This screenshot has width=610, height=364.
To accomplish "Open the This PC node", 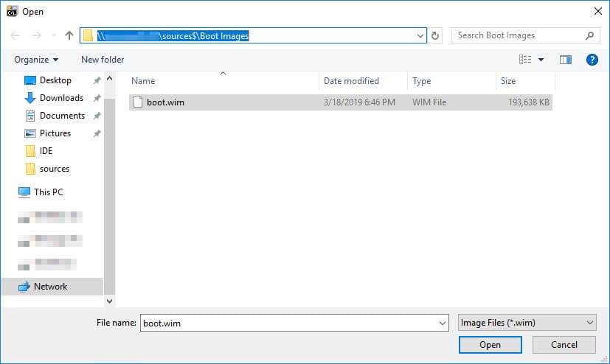I will tap(48, 192).
